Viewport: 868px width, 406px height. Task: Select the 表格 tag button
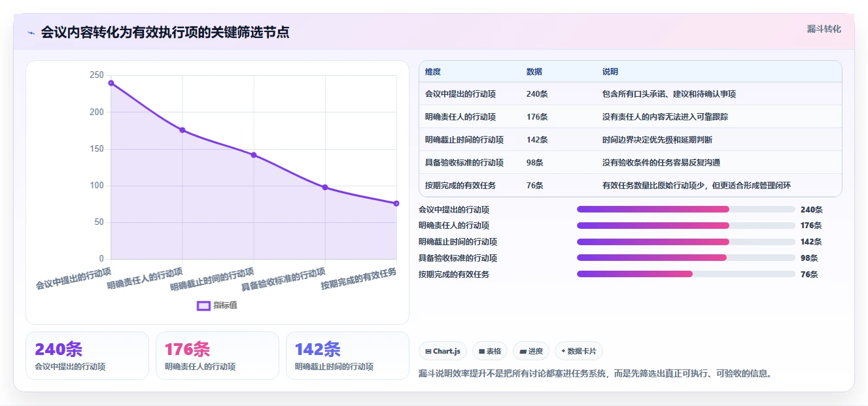[490, 351]
